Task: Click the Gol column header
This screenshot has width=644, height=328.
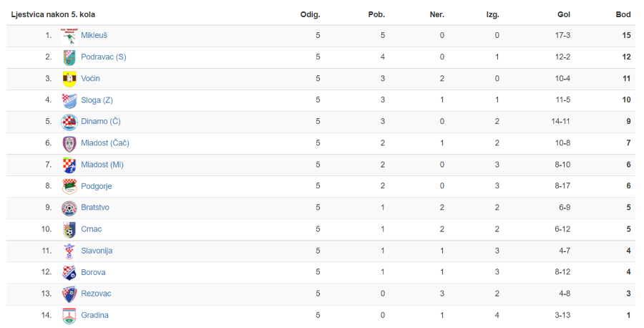Action: coord(564,14)
